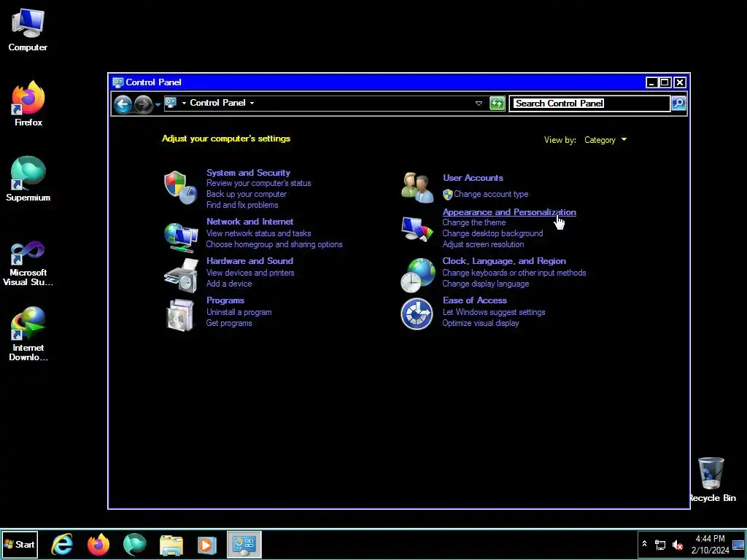Image resolution: width=747 pixels, height=560 pixels.
Task: Click the search magnifier button
Action: click(678, 103)
